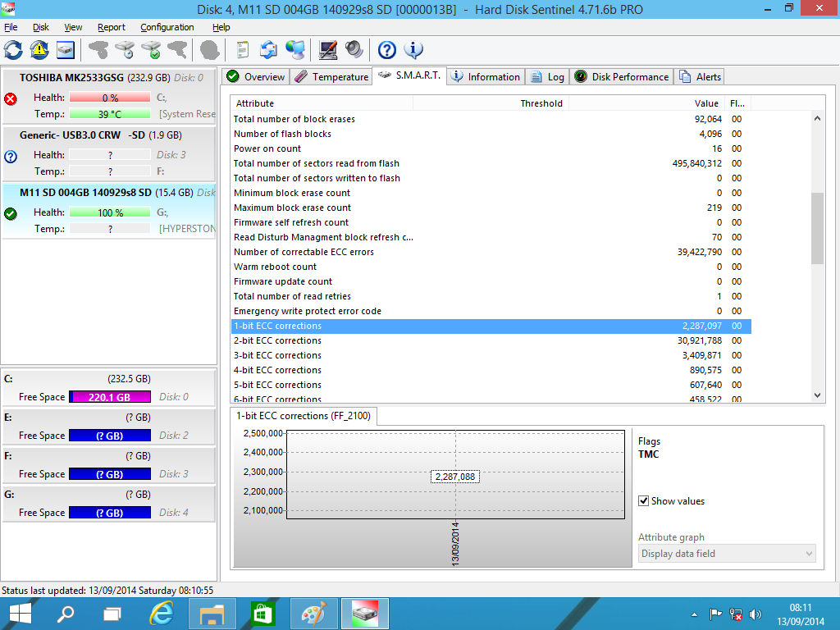Open the Disk menu

click(x=41, y=27)
